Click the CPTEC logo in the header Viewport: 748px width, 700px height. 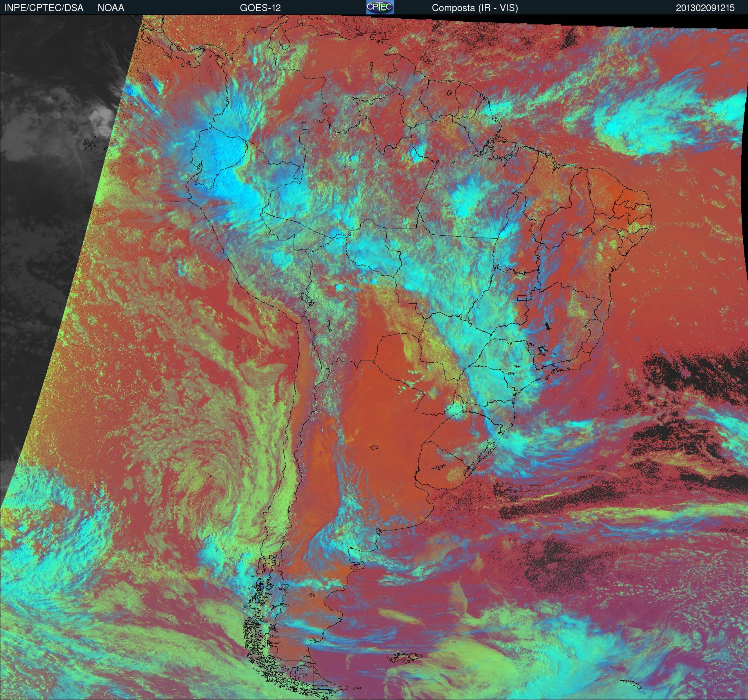pyautogui.click(x=380, y=7)
